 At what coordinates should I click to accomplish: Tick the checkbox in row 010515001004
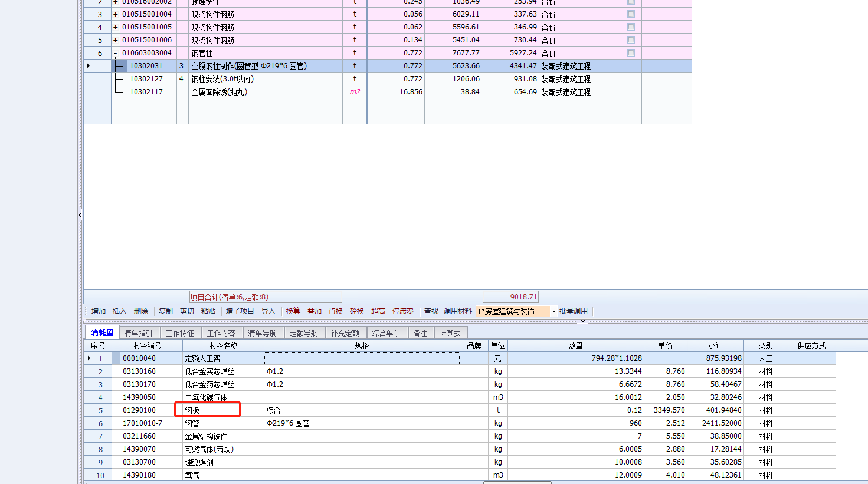click(631, 14)
